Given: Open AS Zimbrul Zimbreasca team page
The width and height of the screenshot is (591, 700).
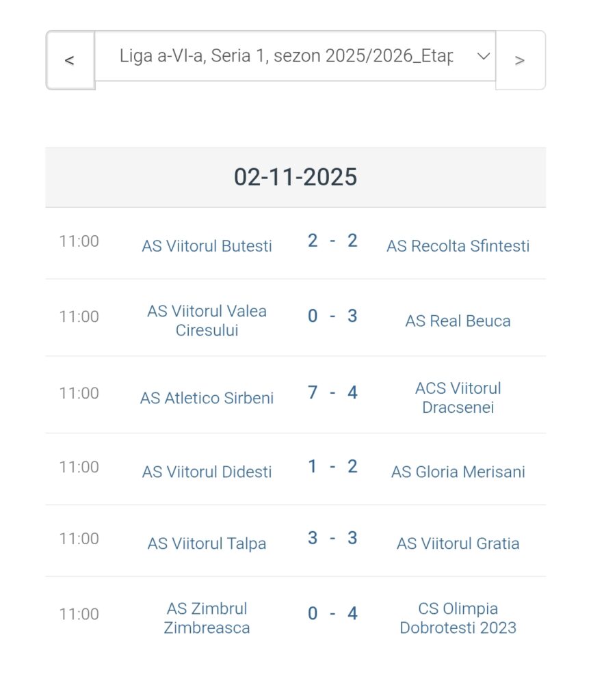Looking at the screenshot, I should [207, 618].
